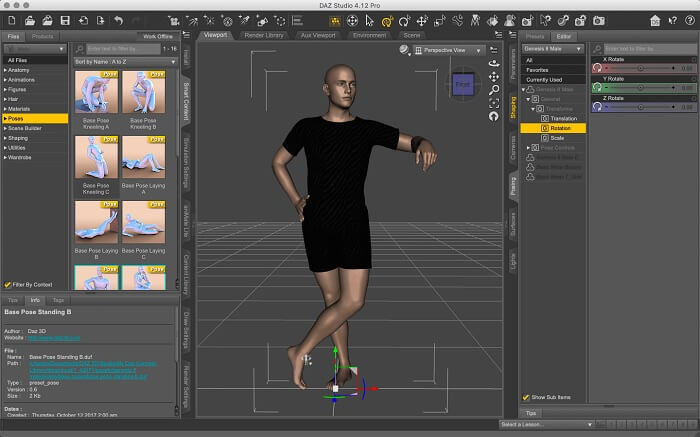Image resolution: width=700 pixels, height=437 pixels.
Task: Open the Shaping side tab
Action: click(x=513, y=108)
